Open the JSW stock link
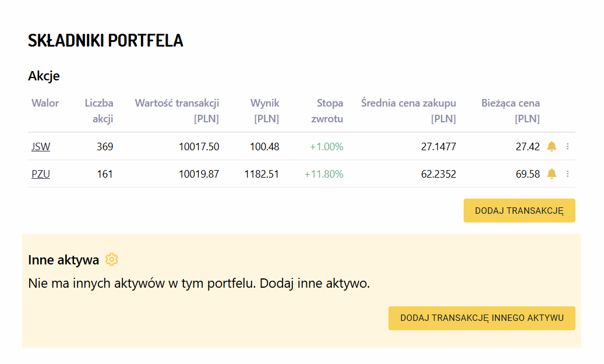Image resolution: width=604 pixels, height=364 pixels. pos(41,147)
